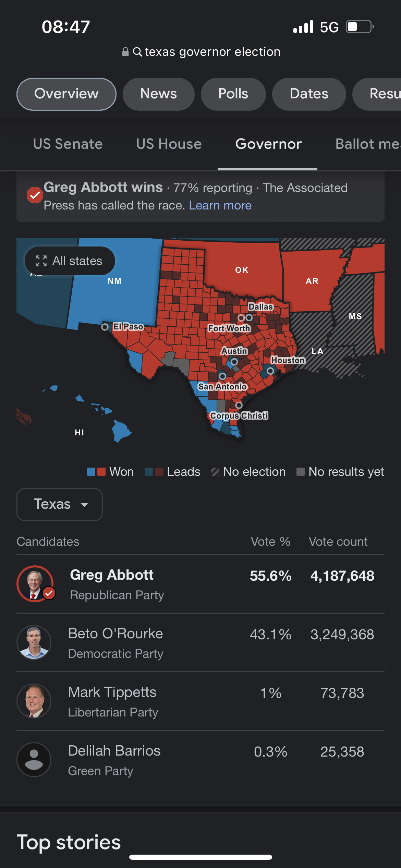
Task: Tap the red checkmark beside Greg Abbott wins
Action: coord(35,195)
